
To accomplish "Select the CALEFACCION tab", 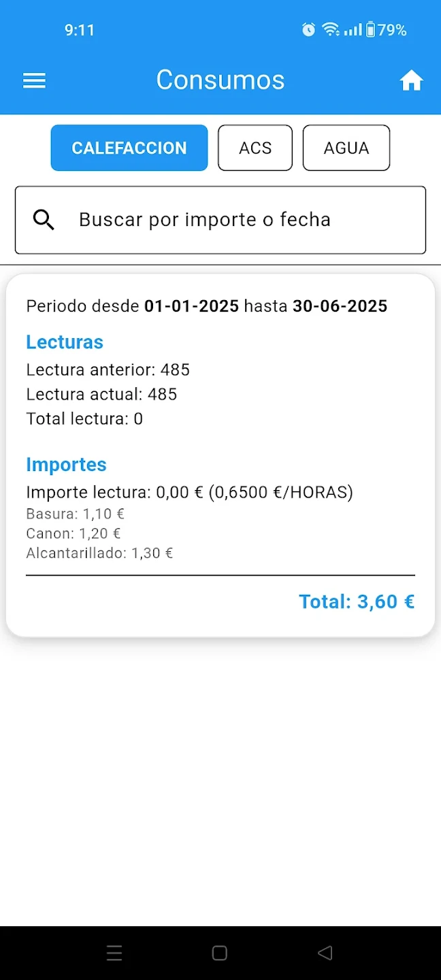I will pyautogui.click(x=129, y=148).
